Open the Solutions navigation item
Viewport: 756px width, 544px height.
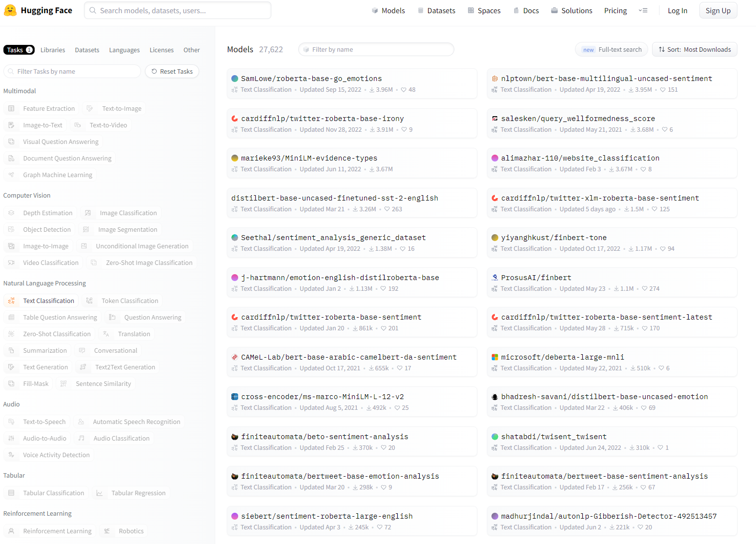572,10
